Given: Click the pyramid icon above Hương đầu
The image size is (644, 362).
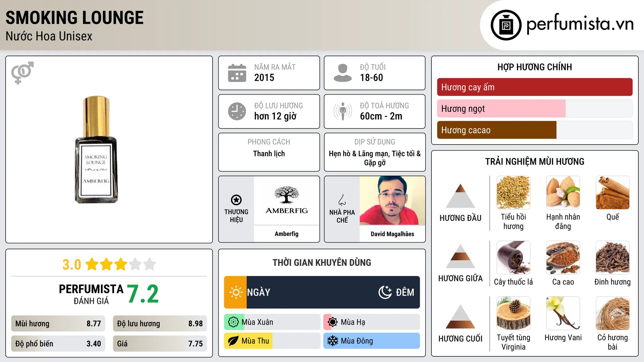Looking at the screenshot, I should 460,196.
